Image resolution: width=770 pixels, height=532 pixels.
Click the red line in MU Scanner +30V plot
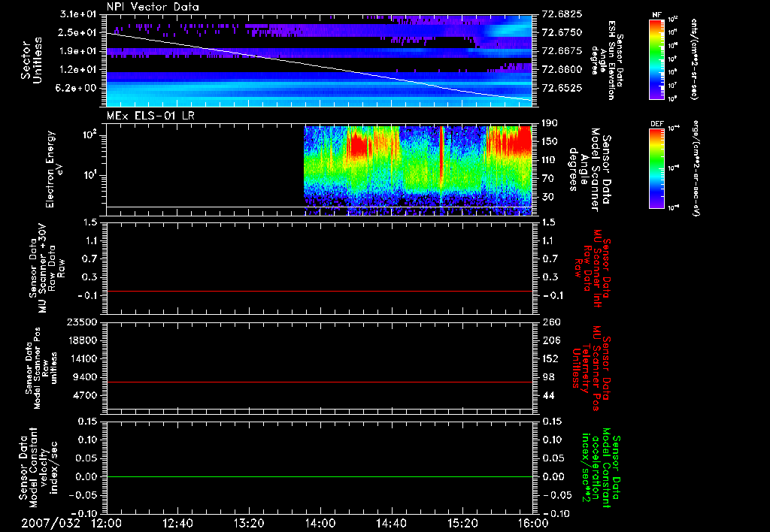(x=319, y=291)
